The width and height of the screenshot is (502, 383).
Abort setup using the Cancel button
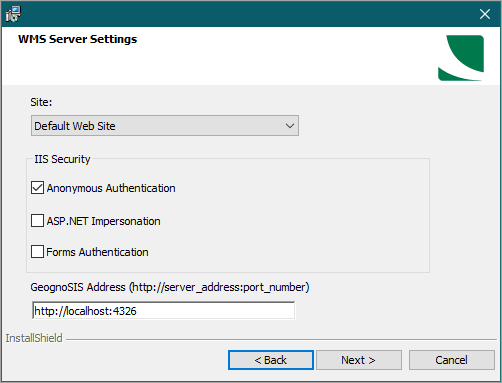(452, 360)
